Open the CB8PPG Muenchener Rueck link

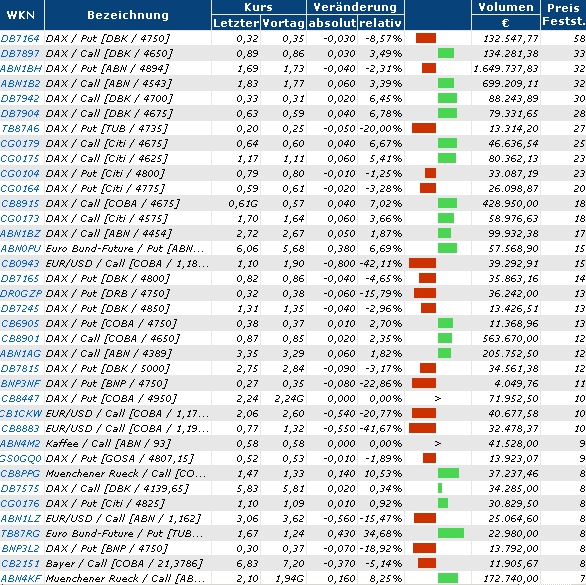click(x=20, y=474)
